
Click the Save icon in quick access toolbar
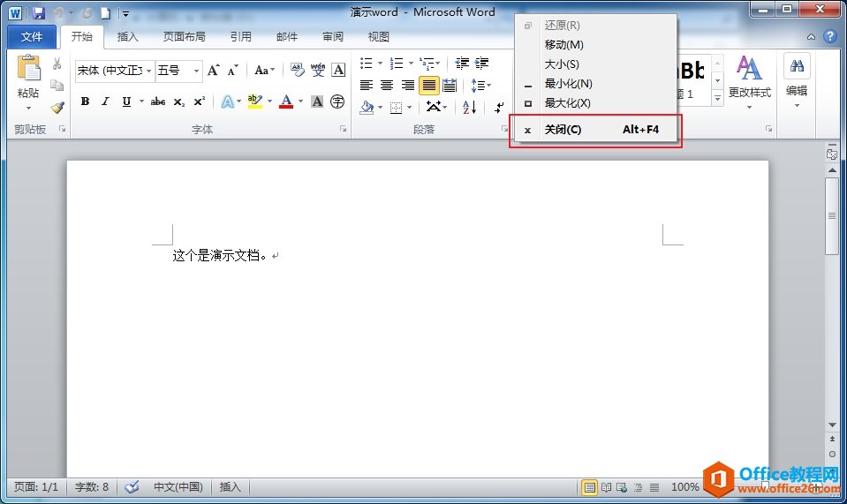click(x=38, y=13)
